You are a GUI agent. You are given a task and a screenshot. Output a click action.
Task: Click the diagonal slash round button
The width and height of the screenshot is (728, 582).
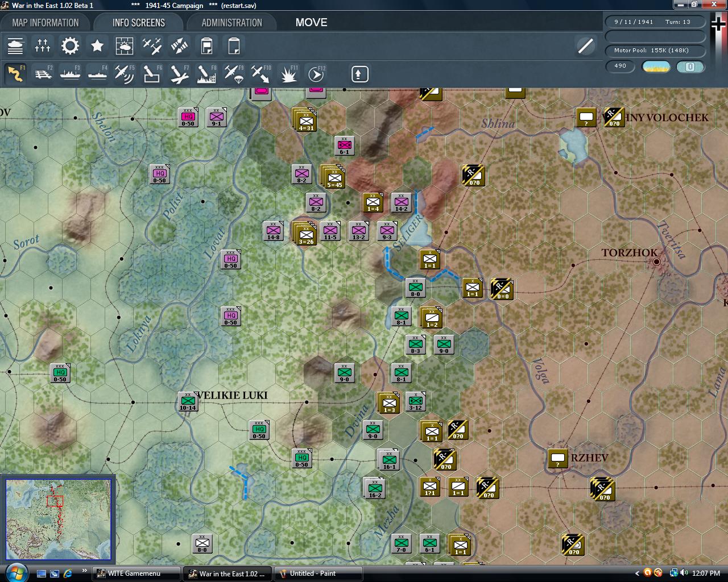(x=585, y=45)
